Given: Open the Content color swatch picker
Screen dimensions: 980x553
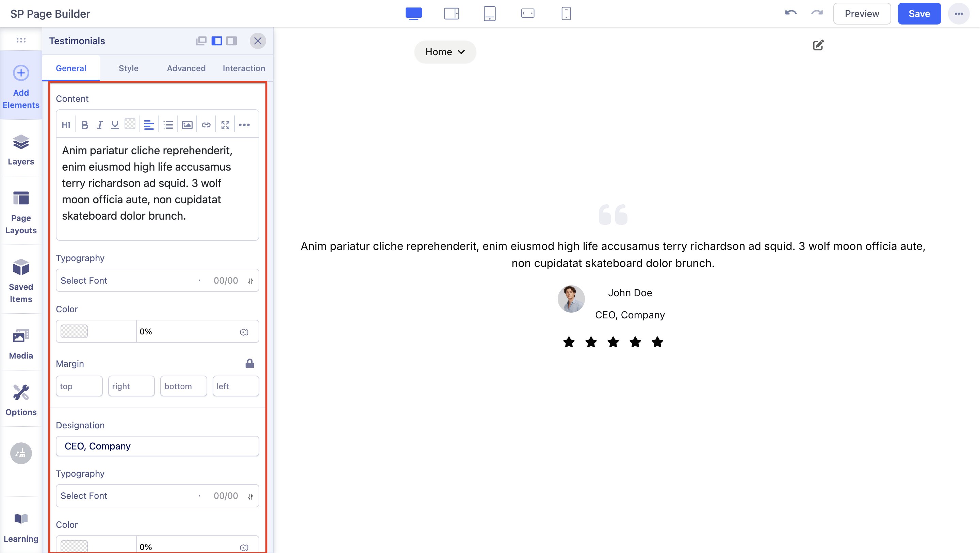Looking at the screenshot, I should click(74, 331).
